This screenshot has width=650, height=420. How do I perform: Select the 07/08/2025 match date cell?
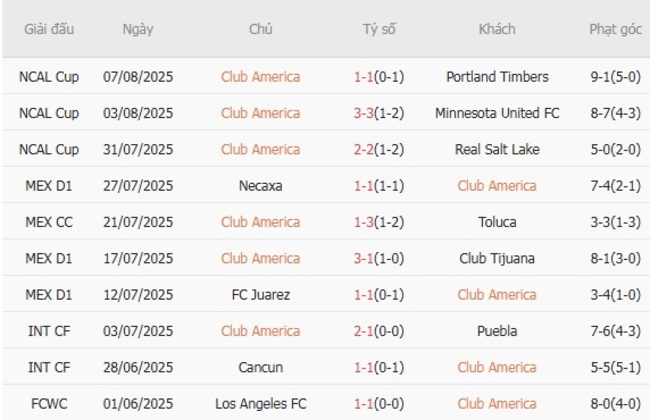pyautogui.click(x=138, y=77)
